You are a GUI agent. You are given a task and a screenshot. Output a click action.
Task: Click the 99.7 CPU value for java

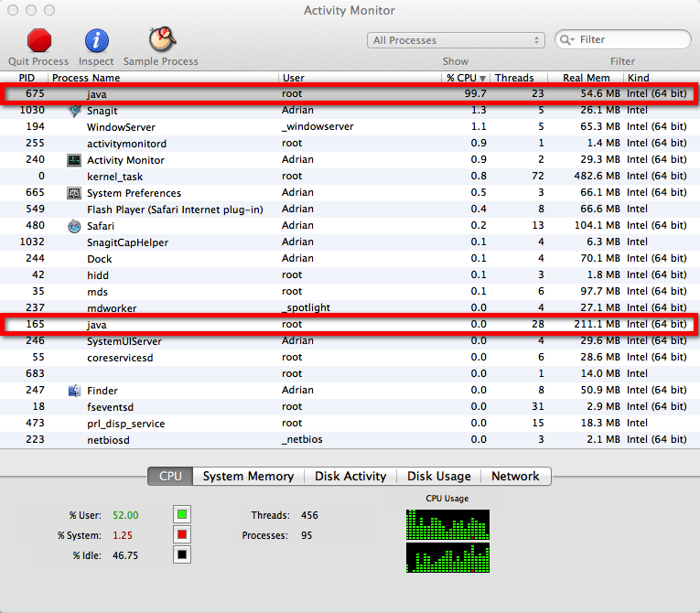click(x=475, y=93)
